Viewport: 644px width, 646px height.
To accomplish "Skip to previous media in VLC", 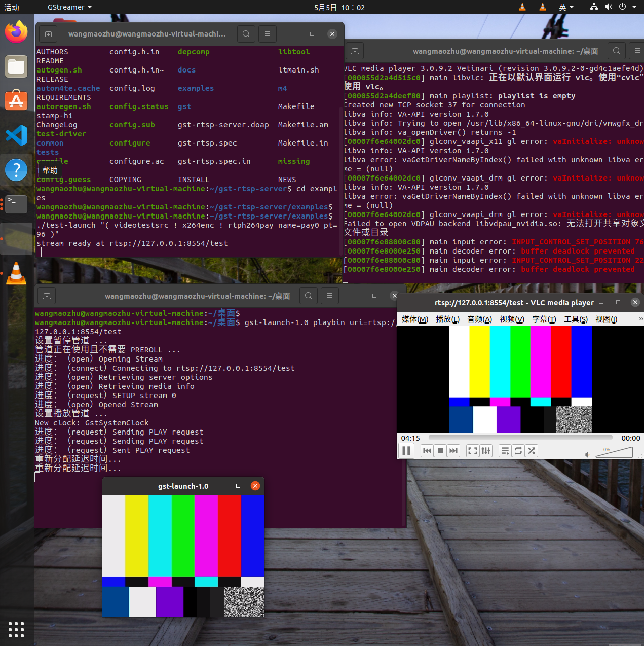I will (427, 451).
